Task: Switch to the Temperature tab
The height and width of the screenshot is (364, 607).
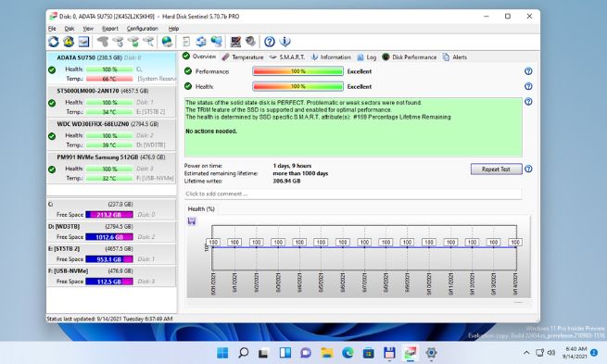Action: (x=243, y=56)
